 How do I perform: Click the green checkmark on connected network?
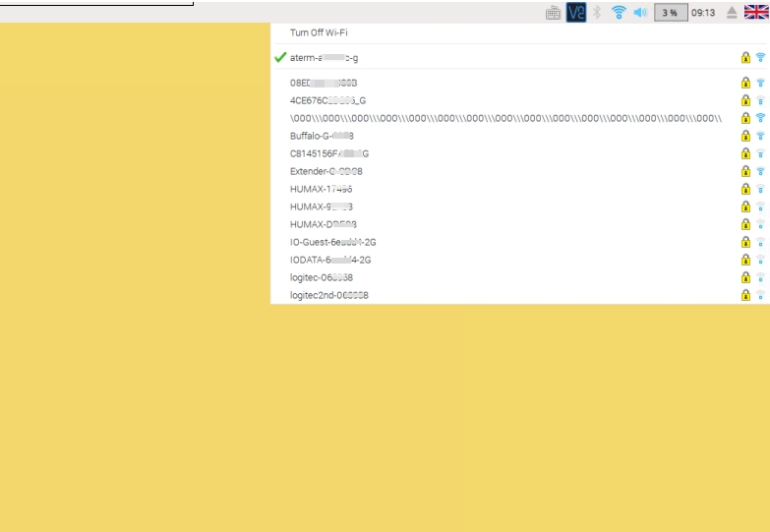pos(280,58)
